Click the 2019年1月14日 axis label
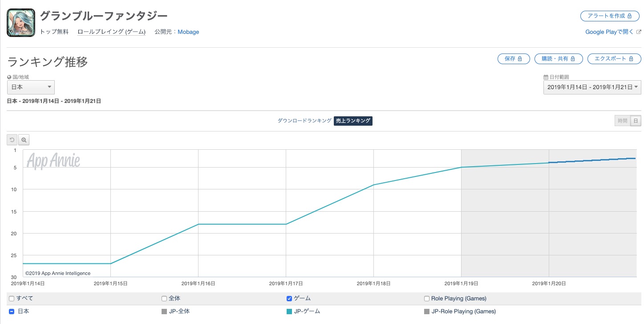Screen dimensions: 644x324 (x=28, y=283)
